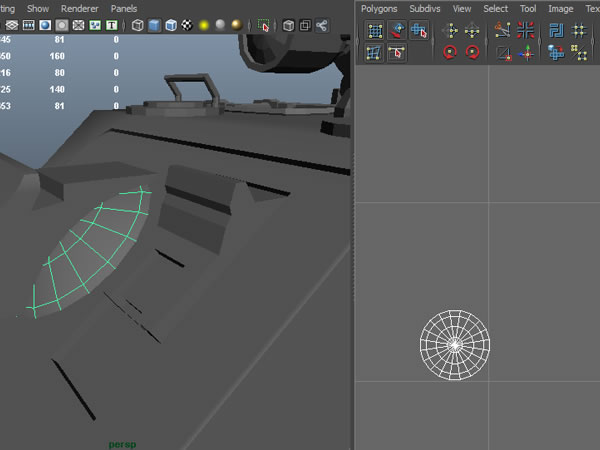
Task: Open the Image menu in UV editor
Action: click(x=561, y=8)
